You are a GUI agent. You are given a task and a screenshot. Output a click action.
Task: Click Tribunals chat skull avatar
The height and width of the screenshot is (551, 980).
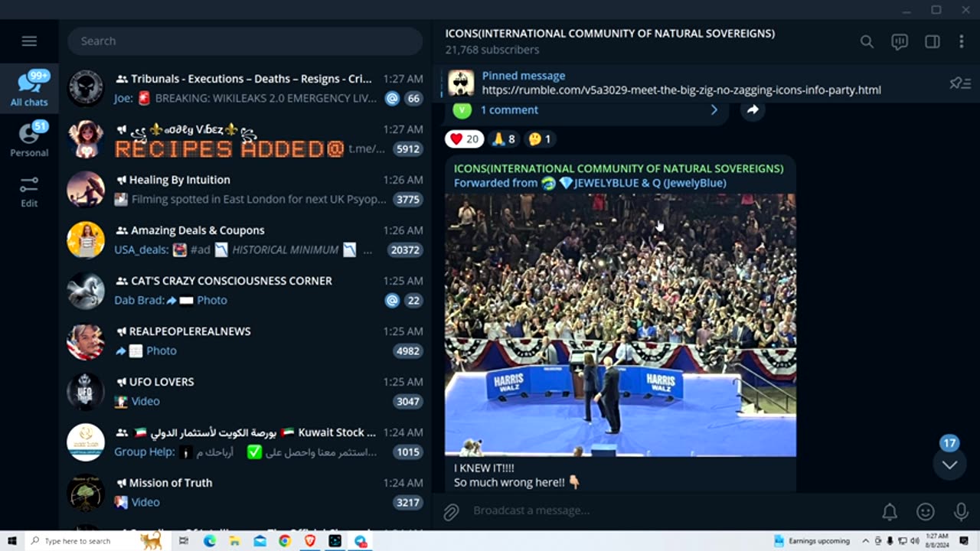pyautogui.click(x=86, y=88)
